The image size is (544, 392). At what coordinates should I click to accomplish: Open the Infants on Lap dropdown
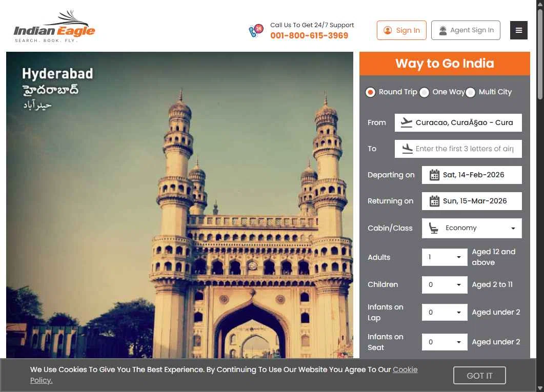445,312
